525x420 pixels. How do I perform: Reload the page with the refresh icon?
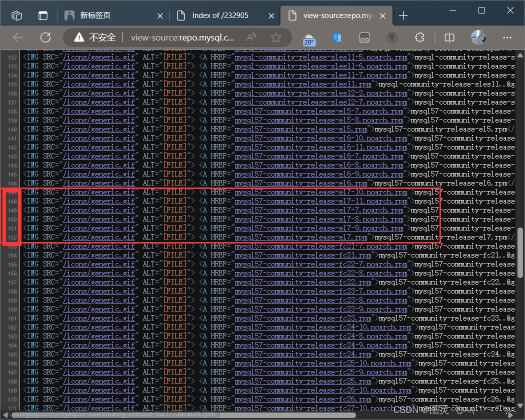tap(45, 37)
